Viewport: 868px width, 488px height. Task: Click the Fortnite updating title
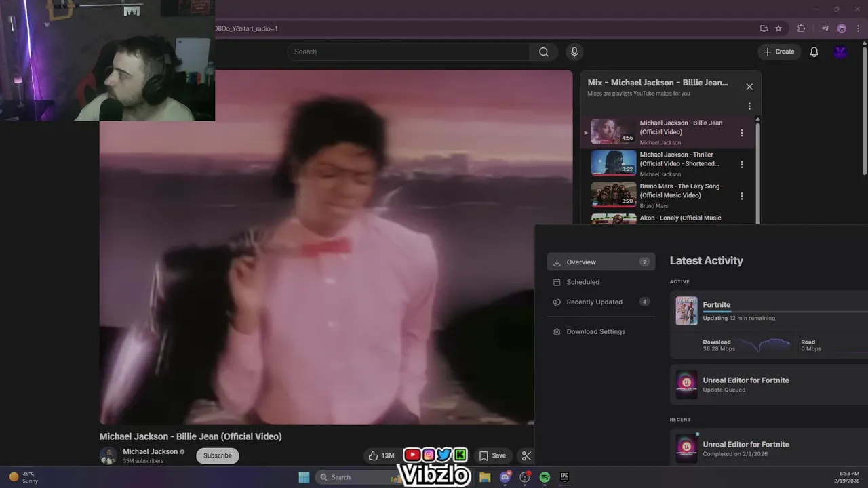click(x=716, y=305)
